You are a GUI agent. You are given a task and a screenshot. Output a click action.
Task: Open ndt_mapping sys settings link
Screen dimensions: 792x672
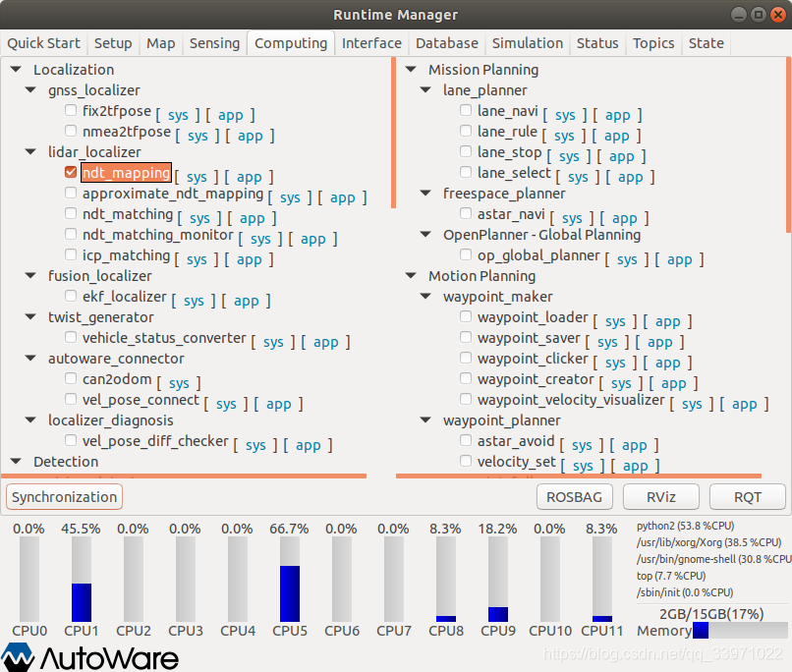click(197, 177)
